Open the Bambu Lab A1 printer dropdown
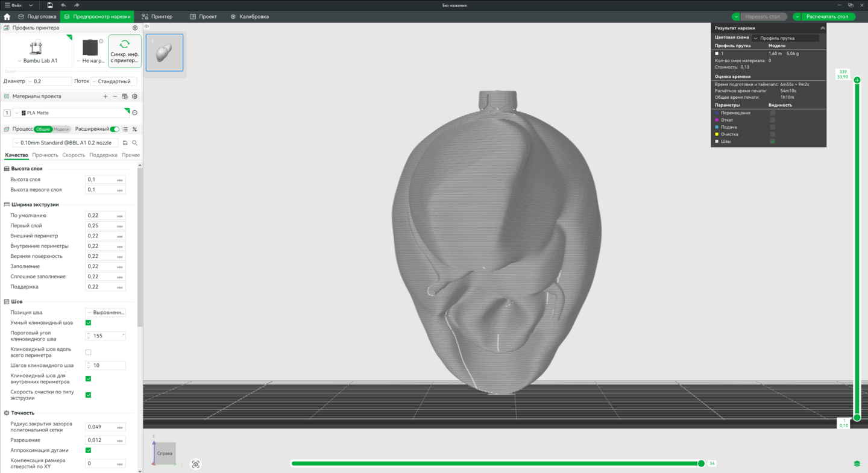 point(37,61)
